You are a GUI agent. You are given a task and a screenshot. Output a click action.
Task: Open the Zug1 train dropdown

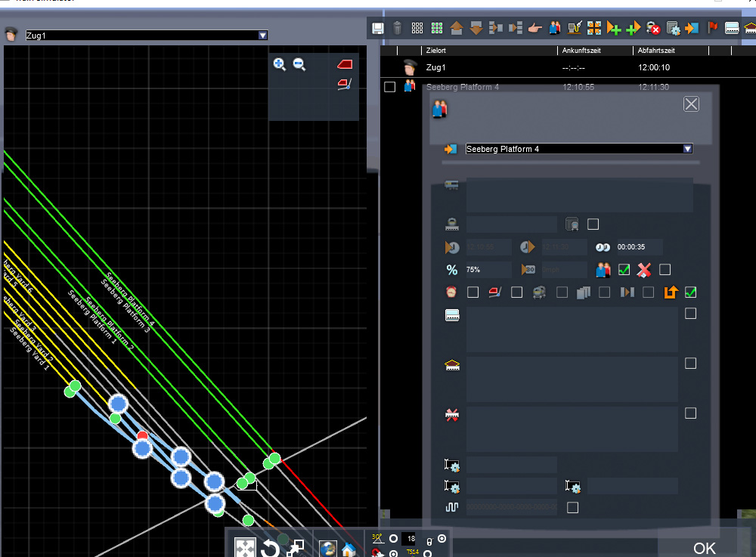(x=263, y=36)
